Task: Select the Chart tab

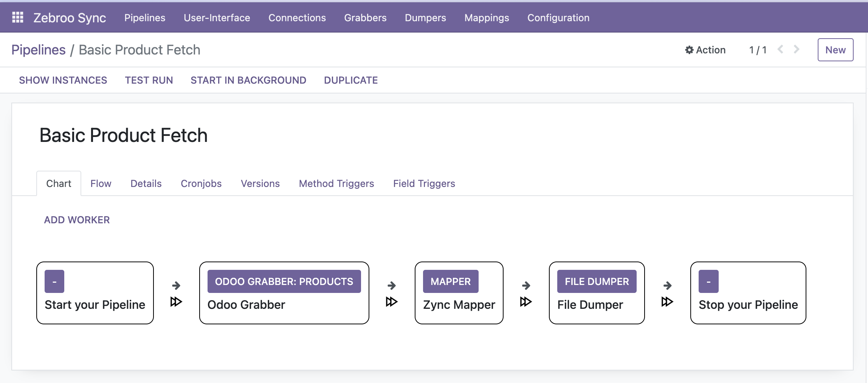Action: [59, 184]
